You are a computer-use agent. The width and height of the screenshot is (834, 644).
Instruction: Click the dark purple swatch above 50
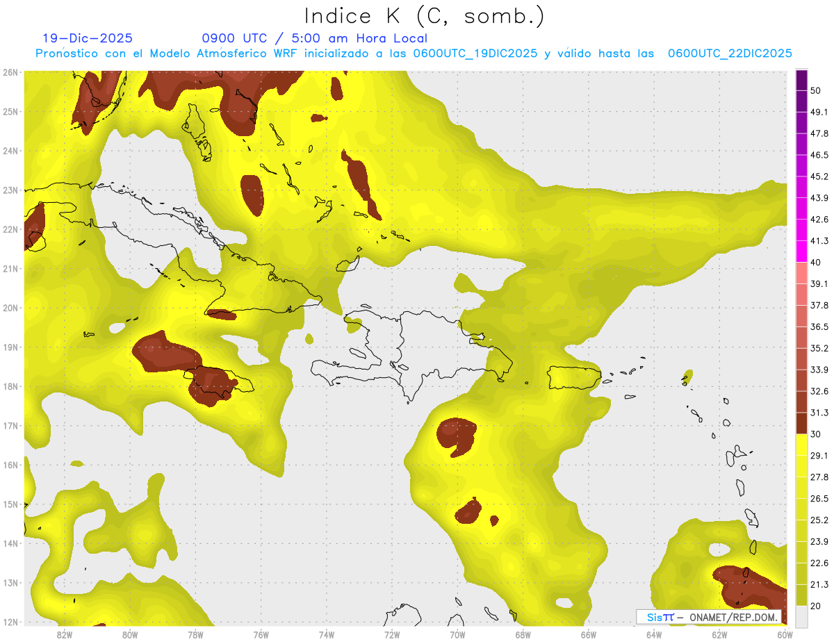click(801, 80)
